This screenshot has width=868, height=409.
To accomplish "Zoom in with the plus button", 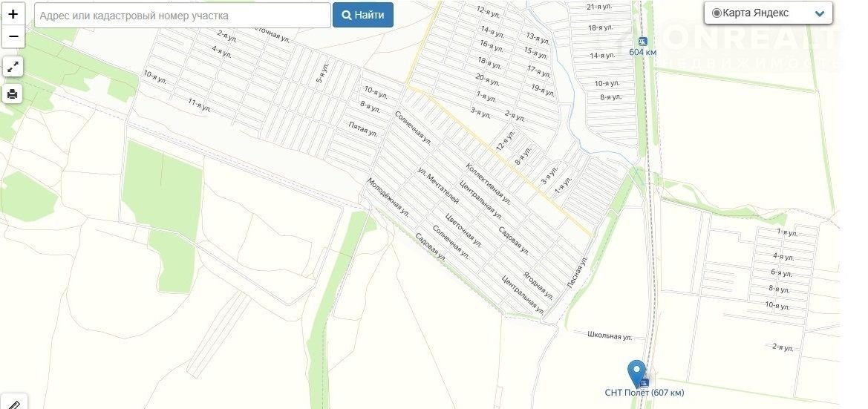I will coord(13,14).
